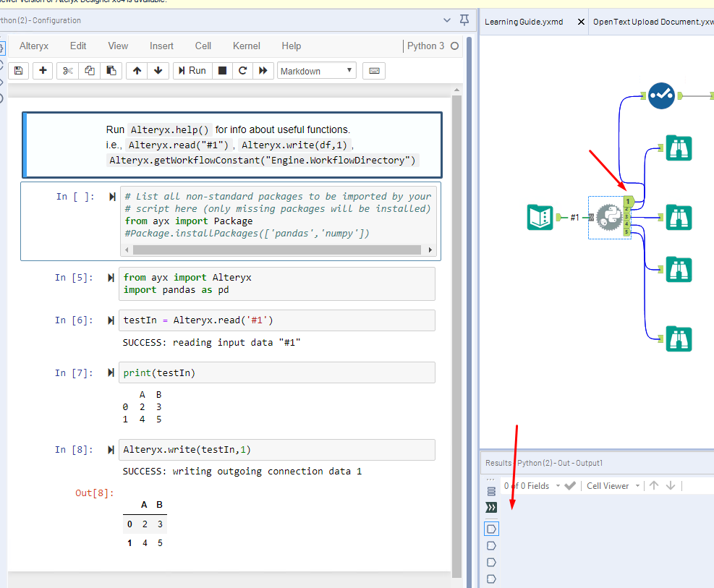This screenshot has height=588, width=714.
Task: Click the Python tool output anchor 3
Action: pyautogui.click(x=627, y=217)
